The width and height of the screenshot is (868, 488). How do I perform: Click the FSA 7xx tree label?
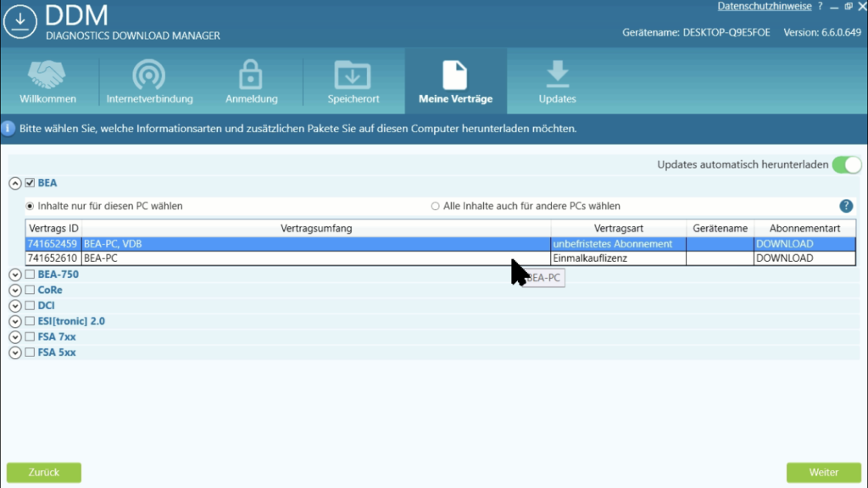tap(57, 336)
